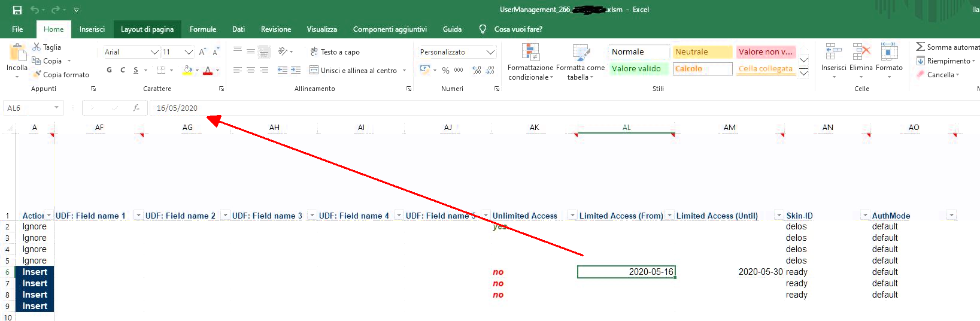Viewport: 980px width, 321px height.
Task: Open the Layout di pagina tab
Action: point(147,29)
